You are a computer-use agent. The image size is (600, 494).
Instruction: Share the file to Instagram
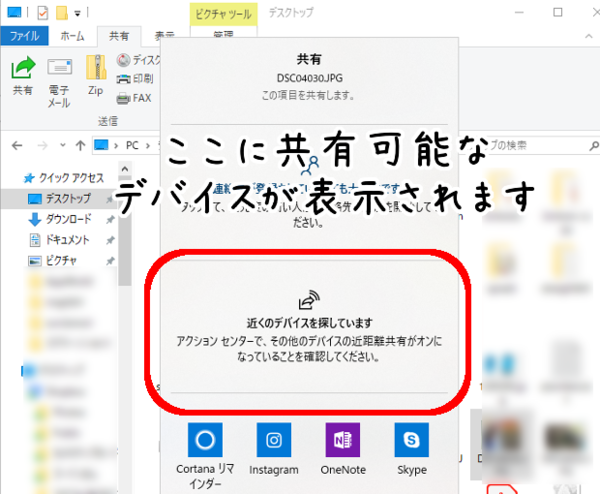click(x=274, y=449)
